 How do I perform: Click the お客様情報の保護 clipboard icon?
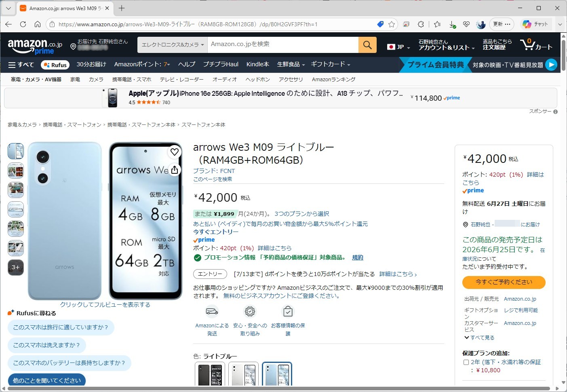click(288, 311)
